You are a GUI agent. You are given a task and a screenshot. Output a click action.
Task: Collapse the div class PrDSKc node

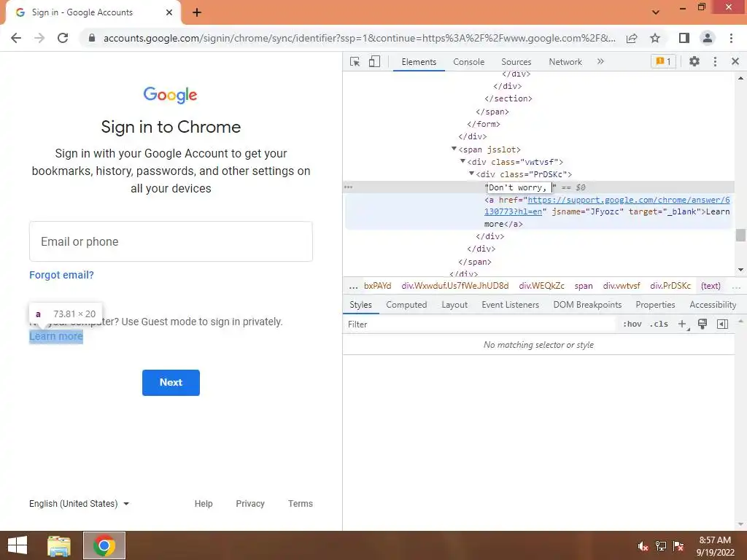[471, 174]
